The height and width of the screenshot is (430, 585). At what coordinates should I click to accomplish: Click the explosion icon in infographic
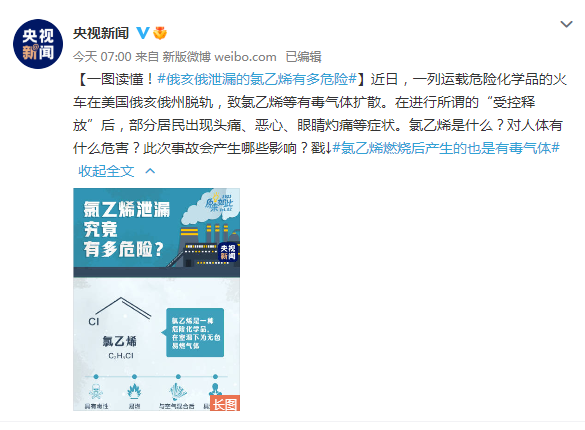tap(178, 391)
